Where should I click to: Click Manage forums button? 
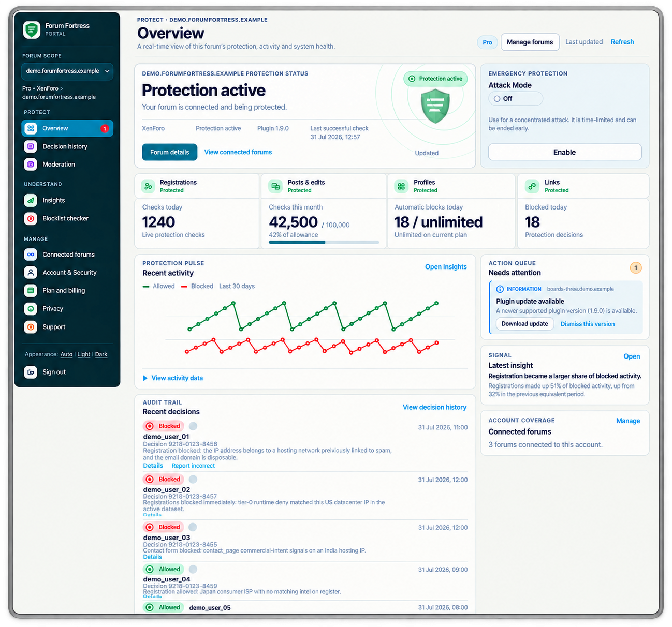click(530, 42)
